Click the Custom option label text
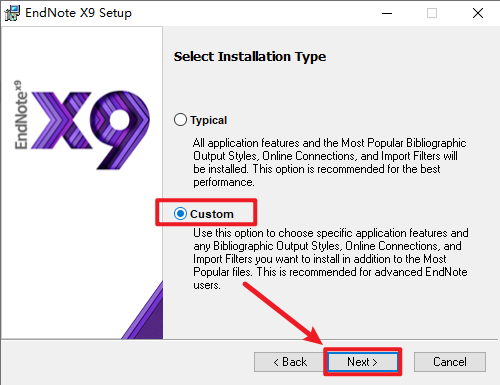Screen dimensions: 500x385 (212, 214)
